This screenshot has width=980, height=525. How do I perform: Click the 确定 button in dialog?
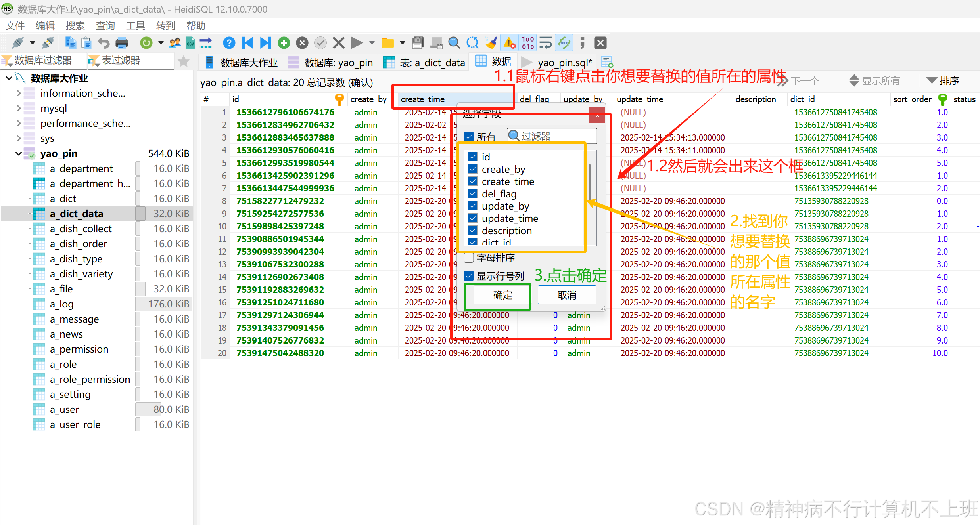click(x=502, y=295)
